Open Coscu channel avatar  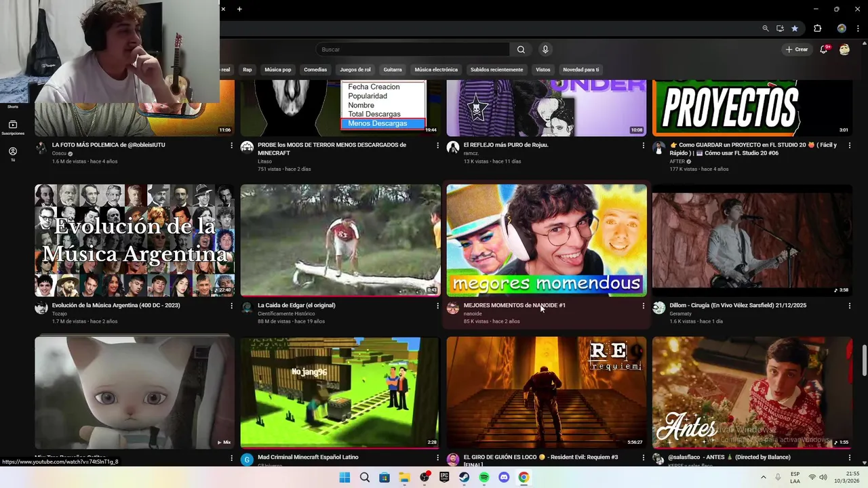[41, 148]
